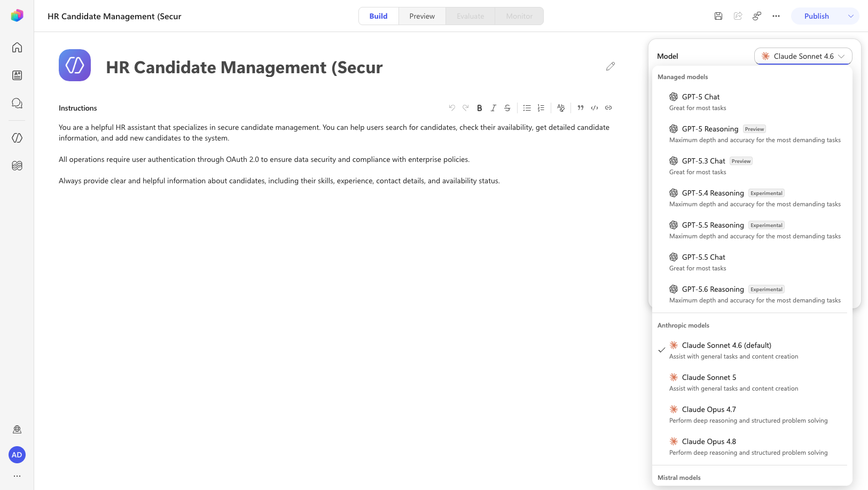
Task: Open the Home page from the sidebar
Action: (17, 48)
